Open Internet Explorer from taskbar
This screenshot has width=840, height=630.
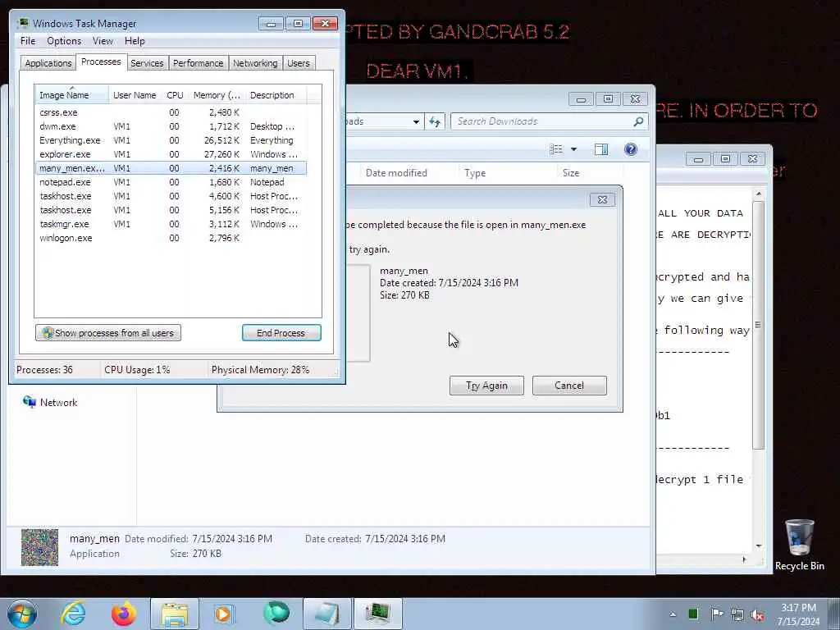pos(73,614)
